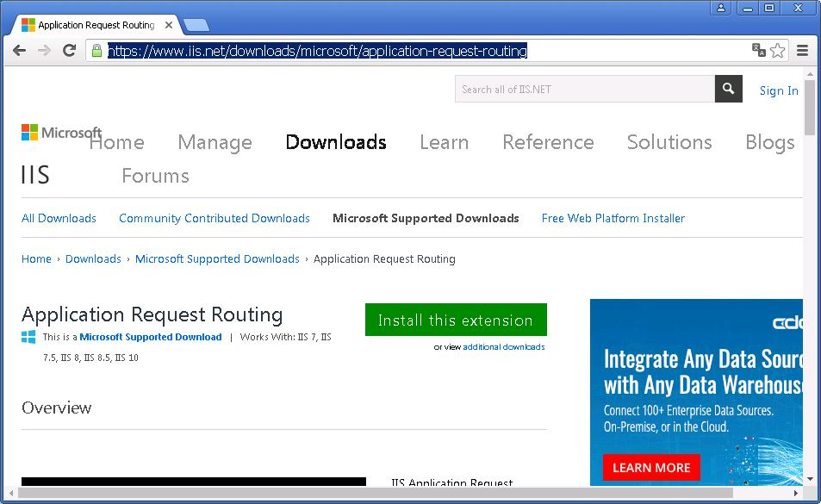Screen dimensions: 821x504
Task: Open Free Web Platform Installer link
Action: (x=613, y=218)
